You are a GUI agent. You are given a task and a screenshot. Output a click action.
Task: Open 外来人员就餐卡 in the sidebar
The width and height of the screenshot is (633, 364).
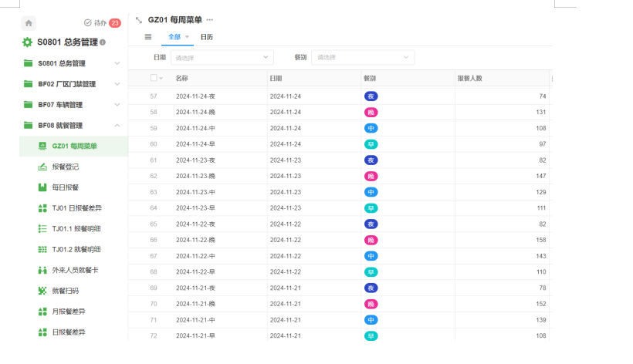(x=74, y=270)
